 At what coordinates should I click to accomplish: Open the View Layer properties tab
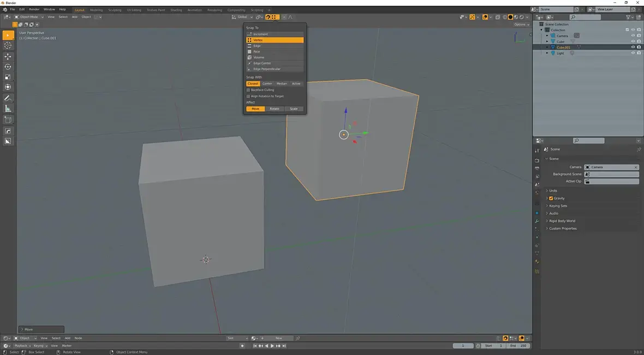click(537, 176)
